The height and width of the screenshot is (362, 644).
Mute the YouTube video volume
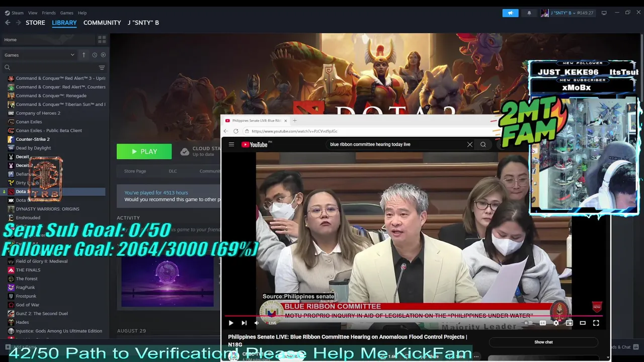click(x=256, y=323)
